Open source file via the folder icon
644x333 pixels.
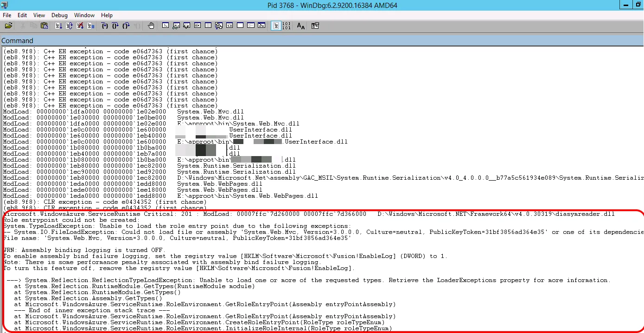(8, 26)
